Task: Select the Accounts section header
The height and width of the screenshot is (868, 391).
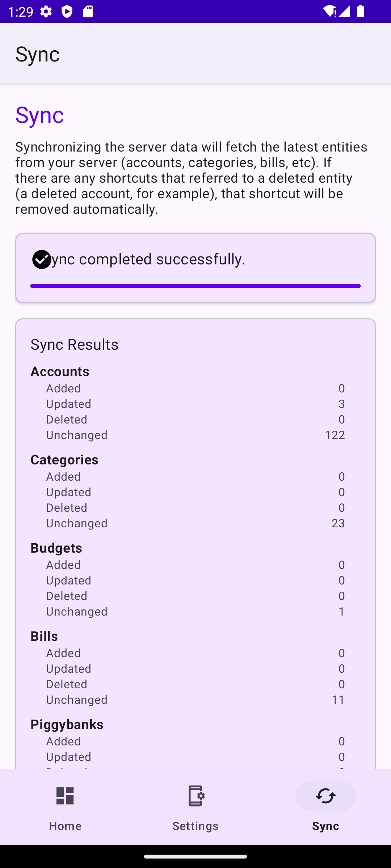Action: click(60, 371)
